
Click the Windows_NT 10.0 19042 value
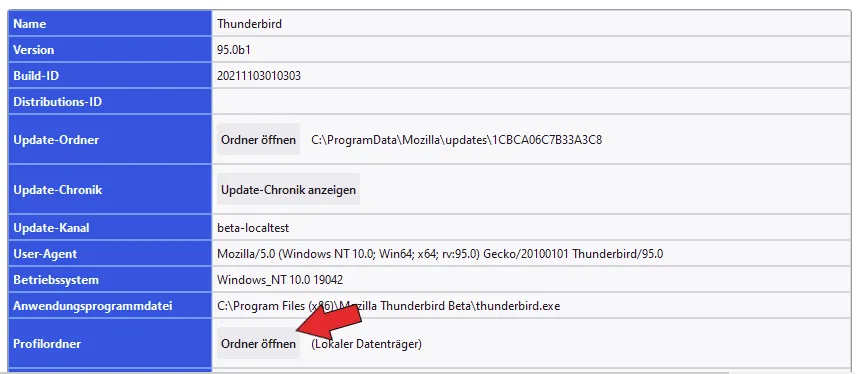point(280,280)
